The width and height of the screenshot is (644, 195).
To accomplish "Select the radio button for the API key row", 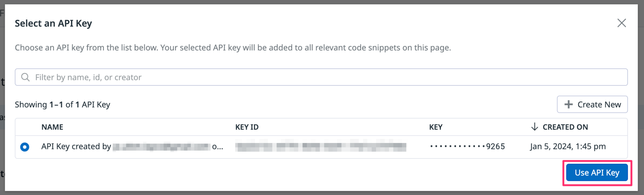I will tap(25, 147).
